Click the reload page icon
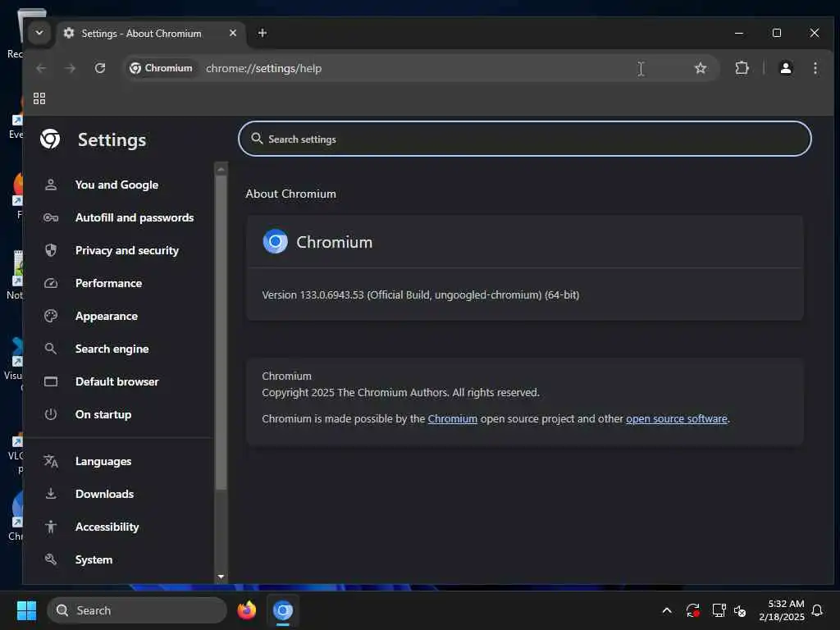 [x=99, y=68]
